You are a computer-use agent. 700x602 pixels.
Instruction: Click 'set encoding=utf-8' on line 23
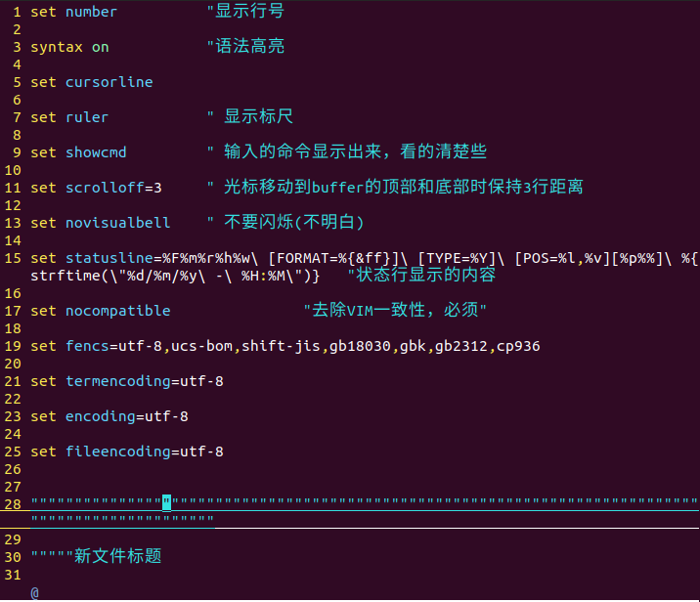tap(109, 416)
